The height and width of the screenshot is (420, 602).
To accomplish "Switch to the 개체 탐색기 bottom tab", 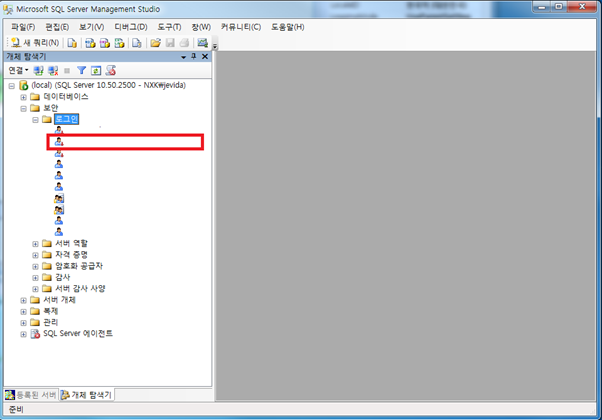I will tap(86, 395).
